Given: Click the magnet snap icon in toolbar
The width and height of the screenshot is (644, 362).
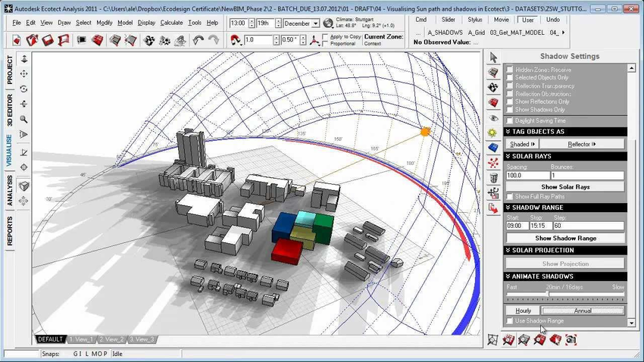Looking at the screenshot, I should [236, 40].
